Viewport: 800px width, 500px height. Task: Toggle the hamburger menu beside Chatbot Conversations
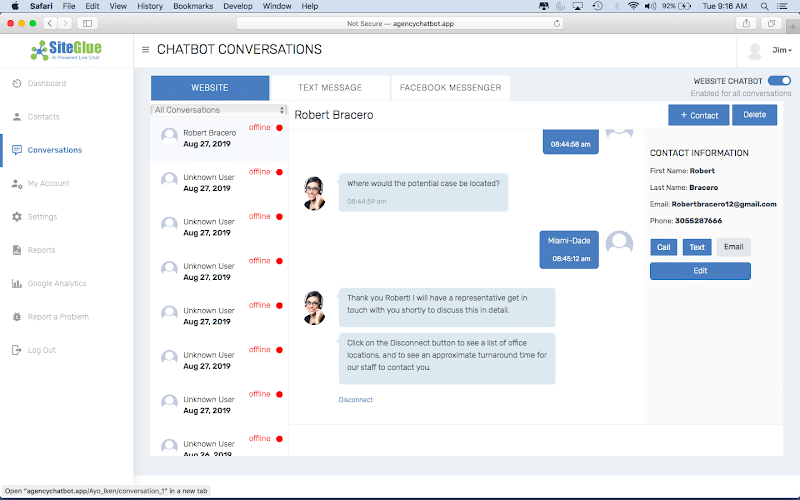tap(146, 50)
